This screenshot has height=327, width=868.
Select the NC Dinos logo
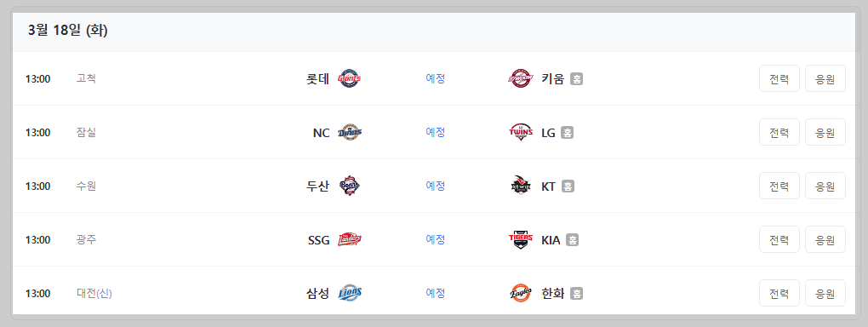[349, 133]
